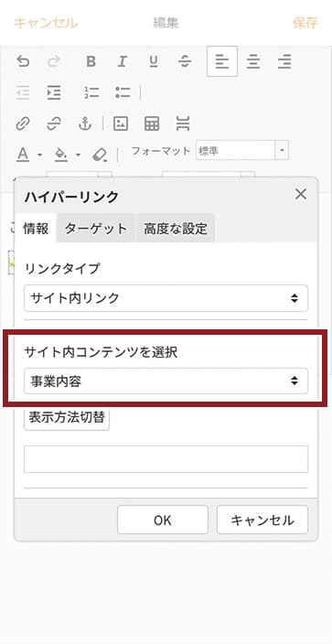
Task: Open the text color picker
Action: pyautogui.click(x=28, y=155)
